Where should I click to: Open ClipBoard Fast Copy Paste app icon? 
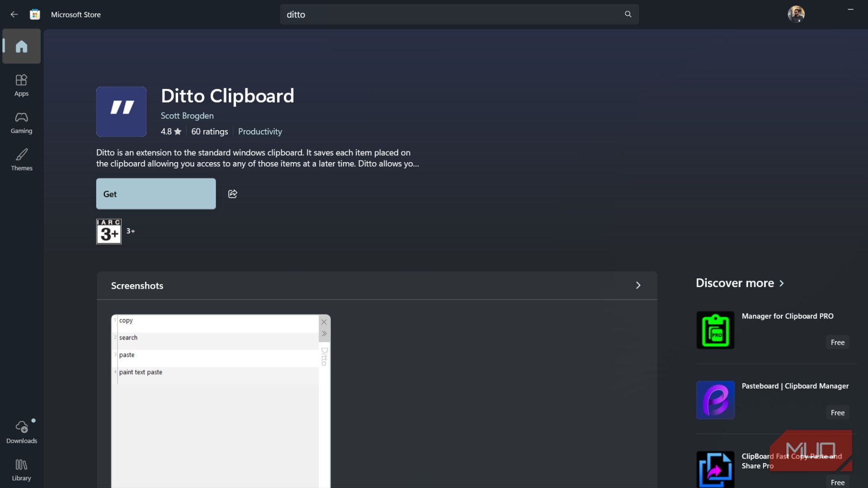(x=715, y=469)
